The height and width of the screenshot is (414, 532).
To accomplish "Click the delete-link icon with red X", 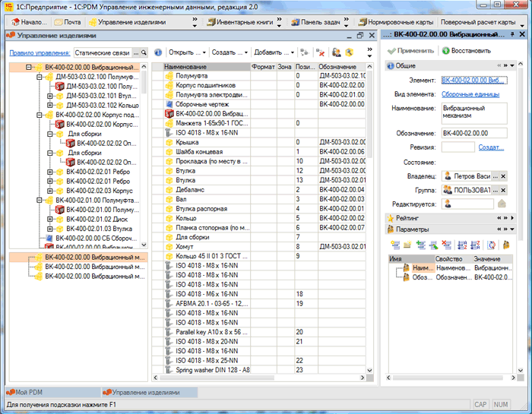I will tap(320, 52).
